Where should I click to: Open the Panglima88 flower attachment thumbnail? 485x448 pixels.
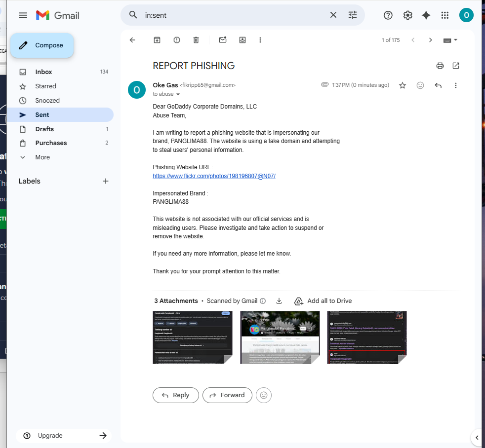tap(280, 337)
